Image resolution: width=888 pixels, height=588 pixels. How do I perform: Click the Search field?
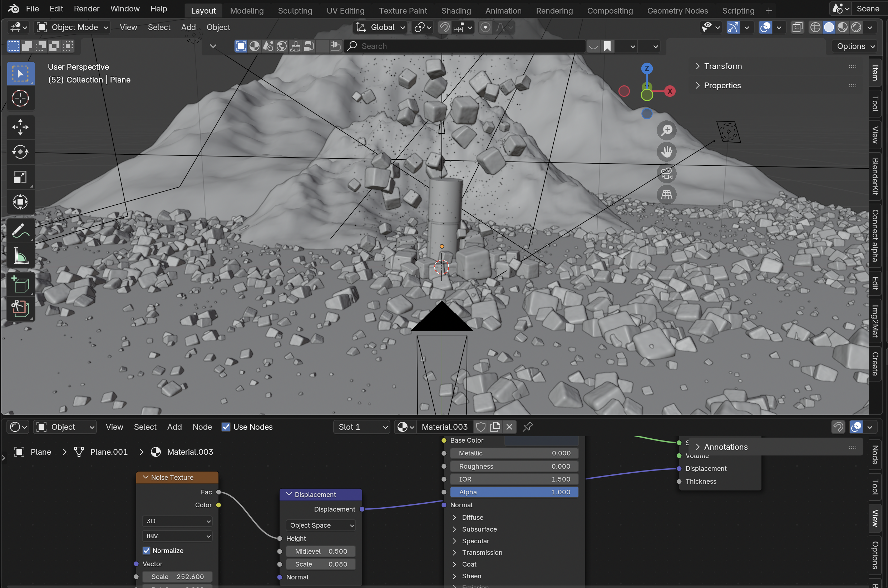tap(464, 46)
